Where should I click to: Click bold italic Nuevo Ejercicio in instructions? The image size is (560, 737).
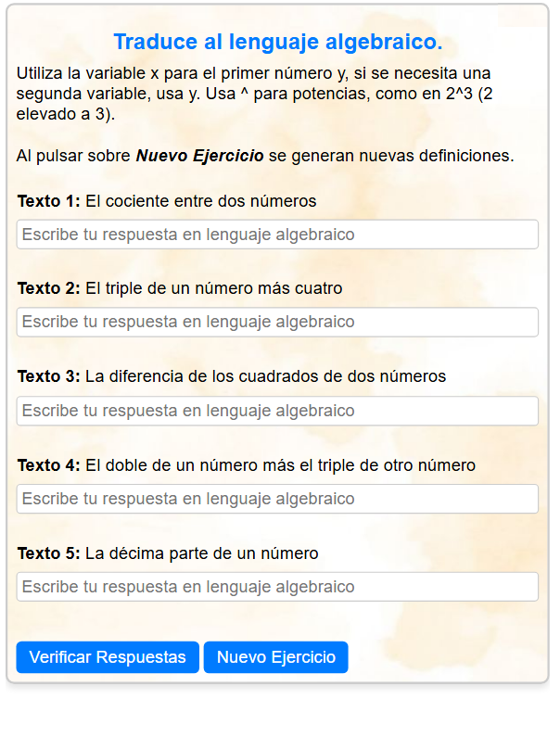click(x=200, y=156)
